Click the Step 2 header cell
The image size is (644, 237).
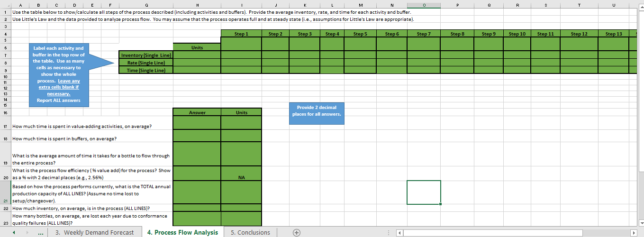275,34
